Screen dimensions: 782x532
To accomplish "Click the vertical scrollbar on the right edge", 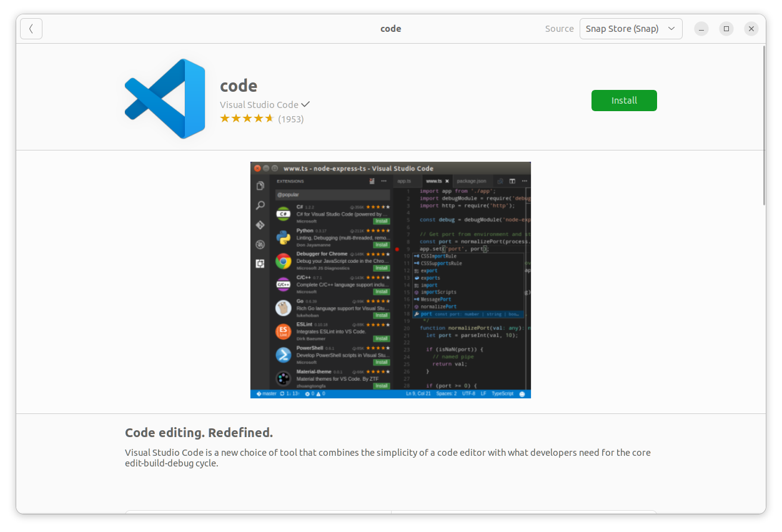I will (763, 125).
